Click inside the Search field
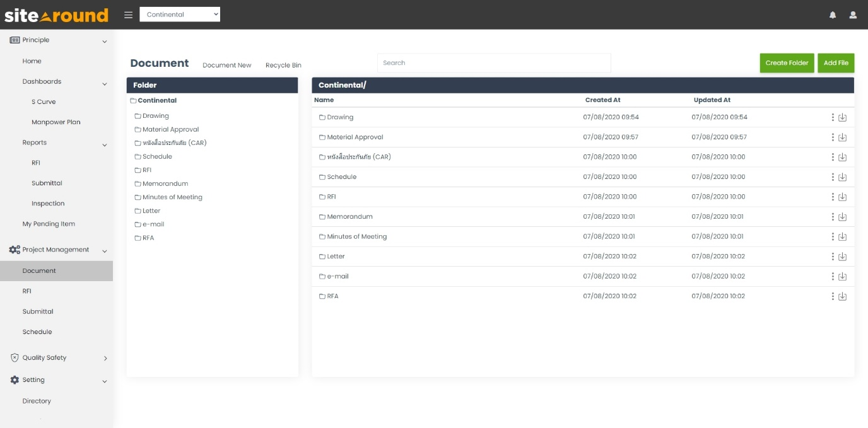This screenshot has width=868, height=428. pos(494,62)
